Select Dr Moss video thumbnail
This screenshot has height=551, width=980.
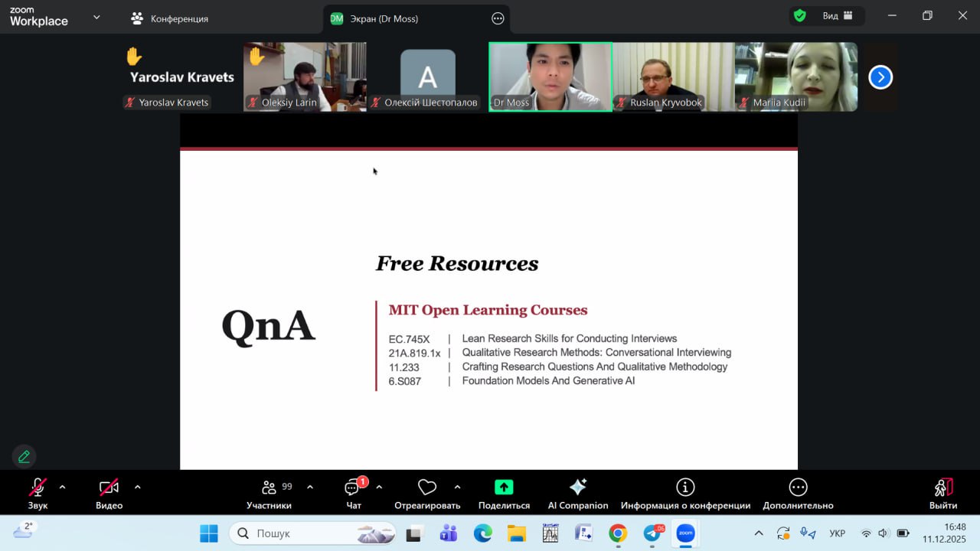click(x=550, y=77)
